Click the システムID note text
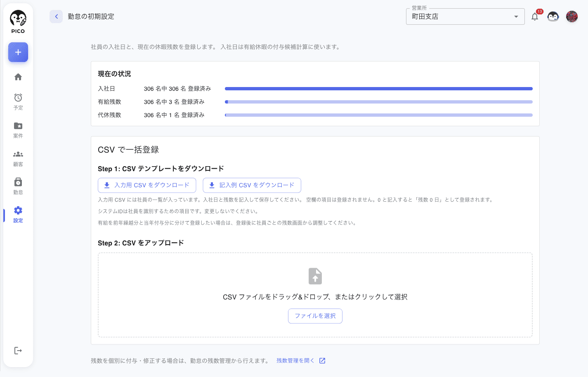 pos(179,211)
